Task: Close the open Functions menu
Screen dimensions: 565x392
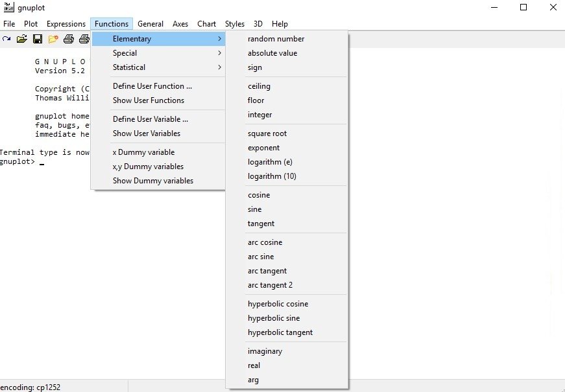Action: tap(112, 24)
